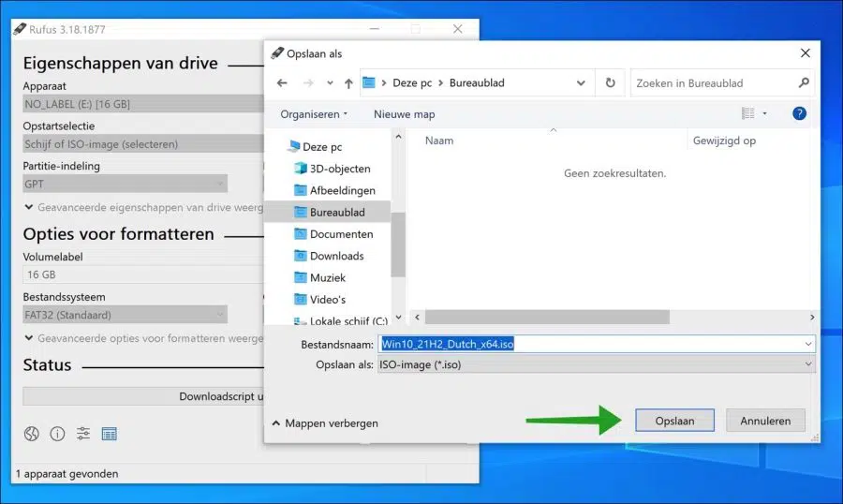Click the file list scroll left arrow

coord(417,318)
